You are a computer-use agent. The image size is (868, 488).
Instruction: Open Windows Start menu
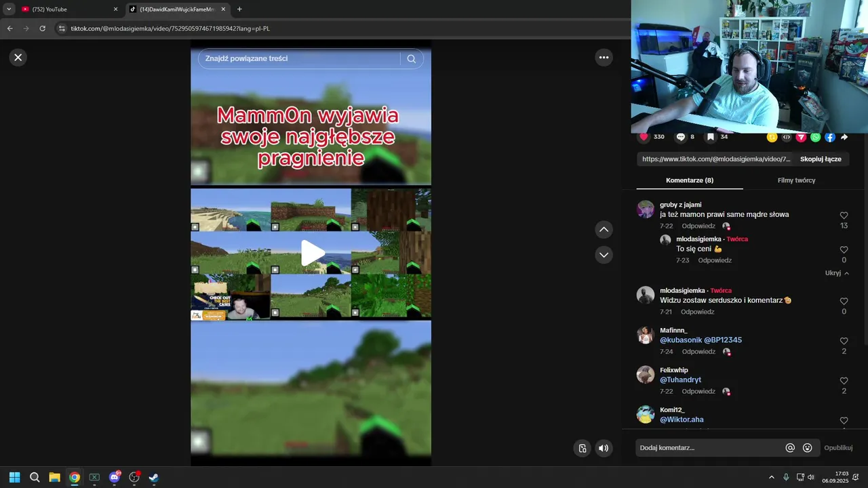click(x=14, y=477)
